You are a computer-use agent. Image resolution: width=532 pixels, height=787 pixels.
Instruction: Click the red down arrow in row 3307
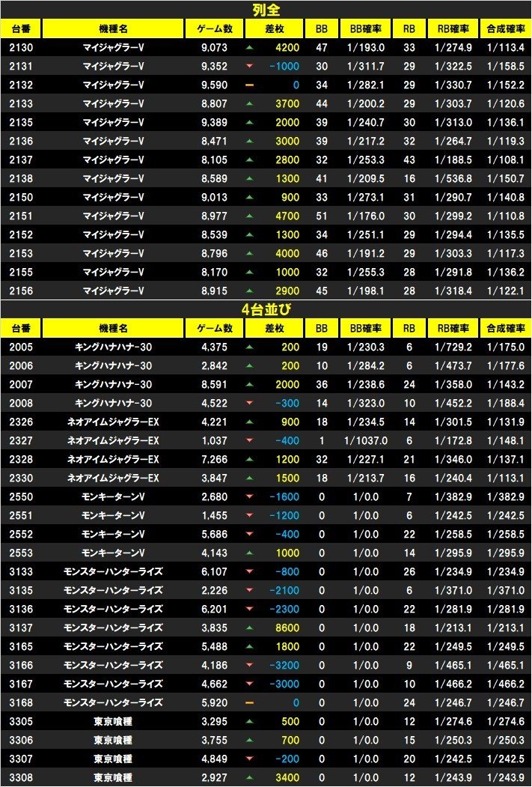250,759
